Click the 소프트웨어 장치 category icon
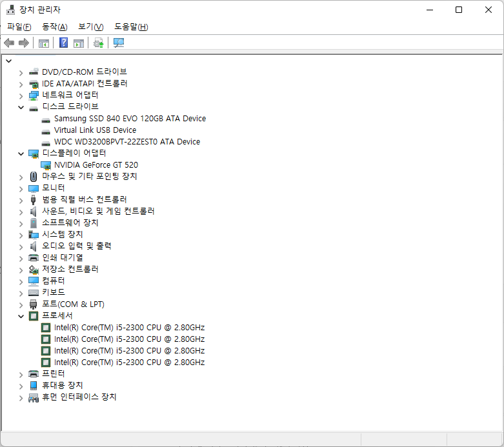 34,223
